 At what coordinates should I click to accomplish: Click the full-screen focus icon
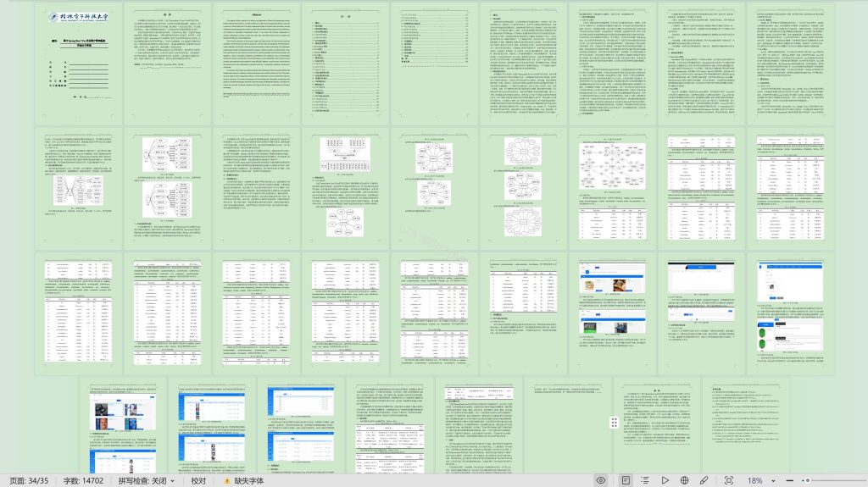pos(729,480)
